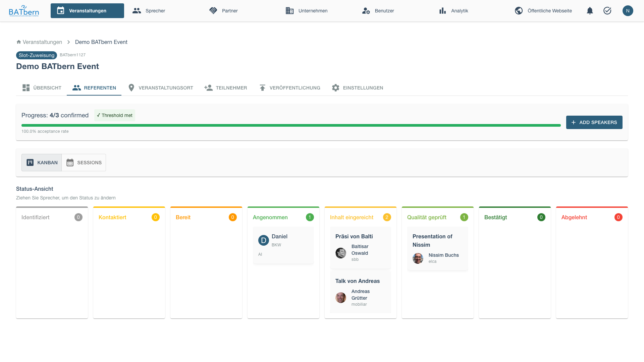
Task: Switch to Sessions view
Action: 84,163
